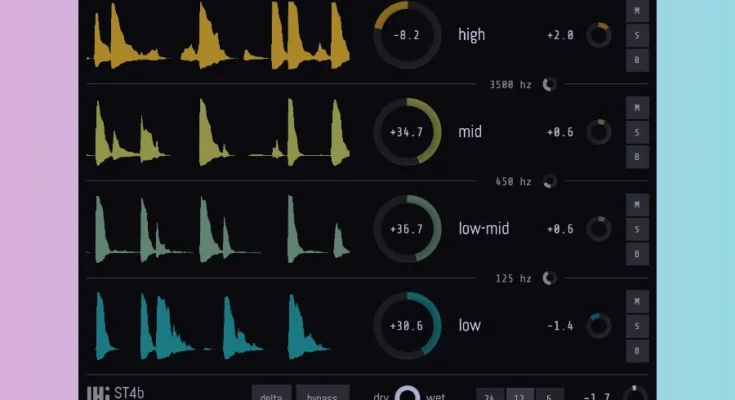Viewport: 735px width, 400px height.
Task: Click the 125 hz crossover knob
Action: pyautogui.click(x=549, y=278)
